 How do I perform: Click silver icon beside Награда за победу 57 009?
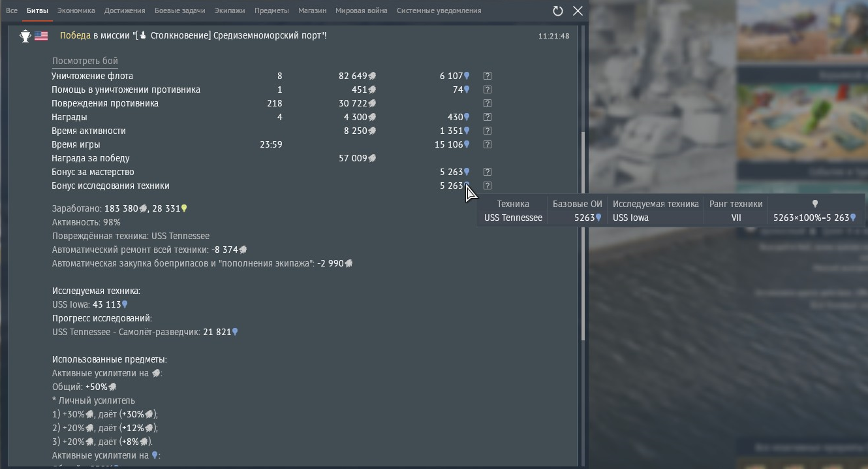372,158
